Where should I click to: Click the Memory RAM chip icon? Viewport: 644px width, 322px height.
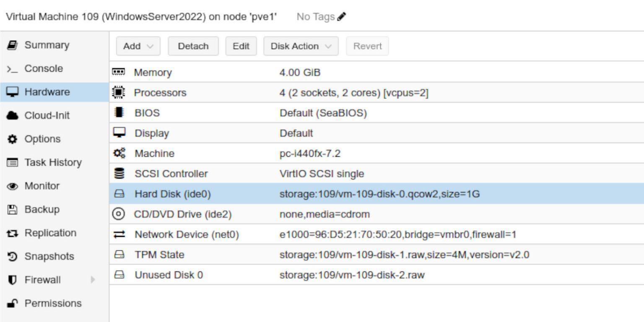click(x=119, y=72)
